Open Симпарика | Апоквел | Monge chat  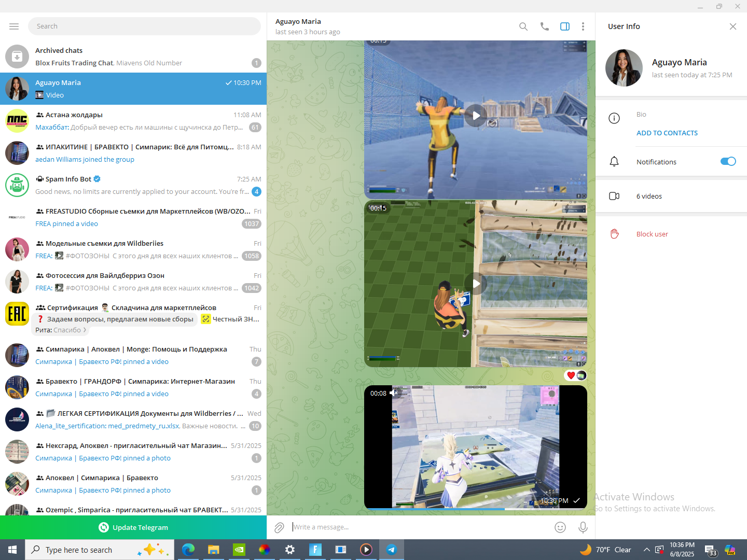133,355
